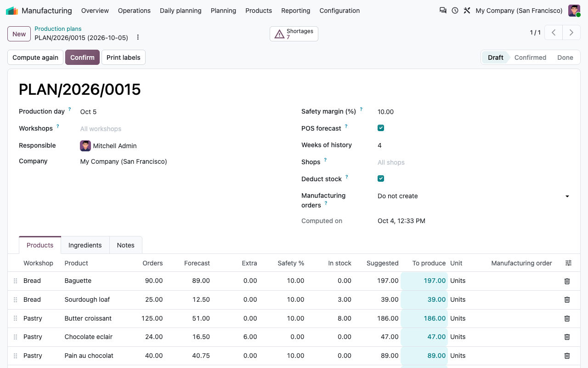Viewport: 588px width, 368px height.
Task: Switch to the Notes tab
Action: pyautogui.click(x=126, y=245)
